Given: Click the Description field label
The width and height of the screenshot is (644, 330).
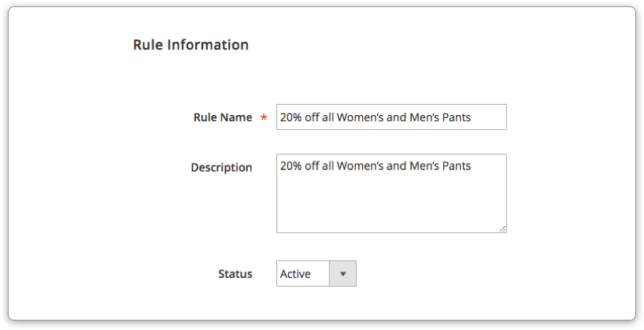Looking at the screenshot, I should (221, 168).
